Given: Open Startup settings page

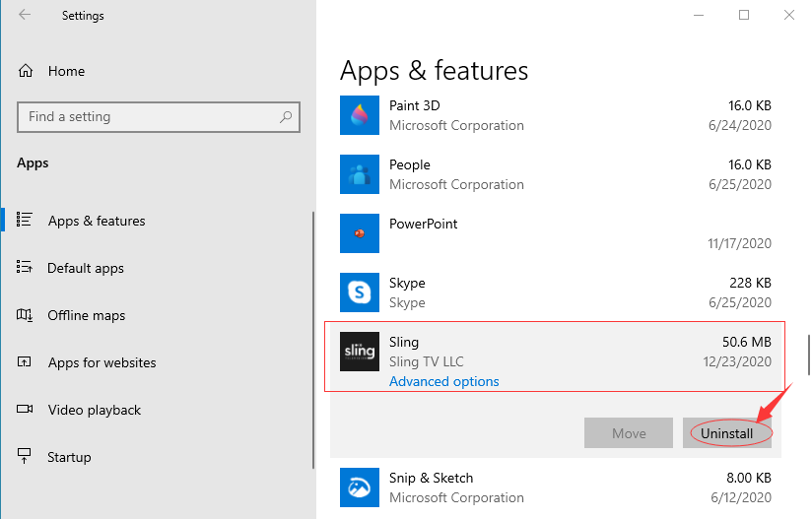Looking at the screenshot, I should [69, 457].
